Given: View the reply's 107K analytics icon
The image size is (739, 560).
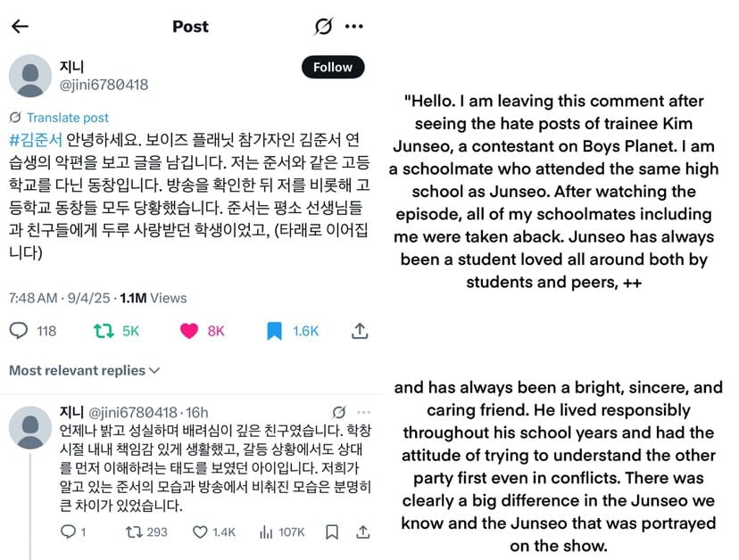Looking at the screenshot, I should tap(265, 532).
